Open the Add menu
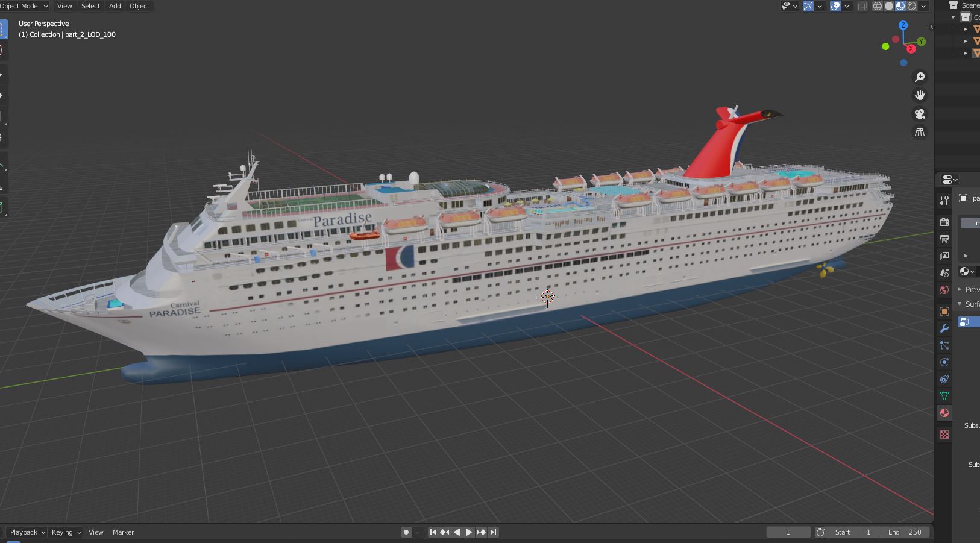Screen dimensions: 980x543 click(115, 6)
